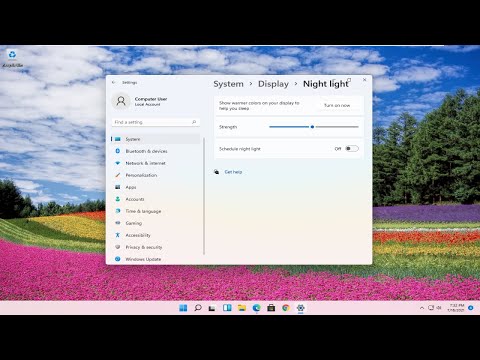Click the Privacy & security shield icon
This screenshot has width=480, height=360.
tap(118, 247)
